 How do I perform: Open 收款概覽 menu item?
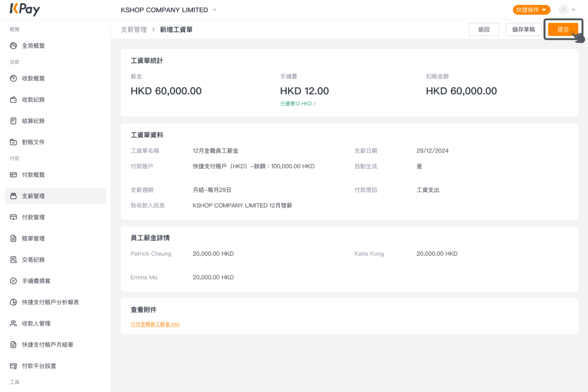click(x=33, y=78)
